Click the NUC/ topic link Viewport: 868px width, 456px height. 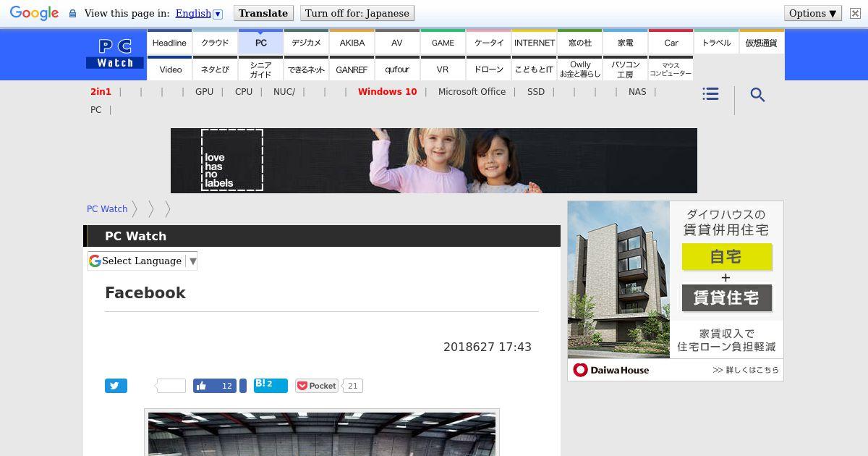click(x=284, y=91)
